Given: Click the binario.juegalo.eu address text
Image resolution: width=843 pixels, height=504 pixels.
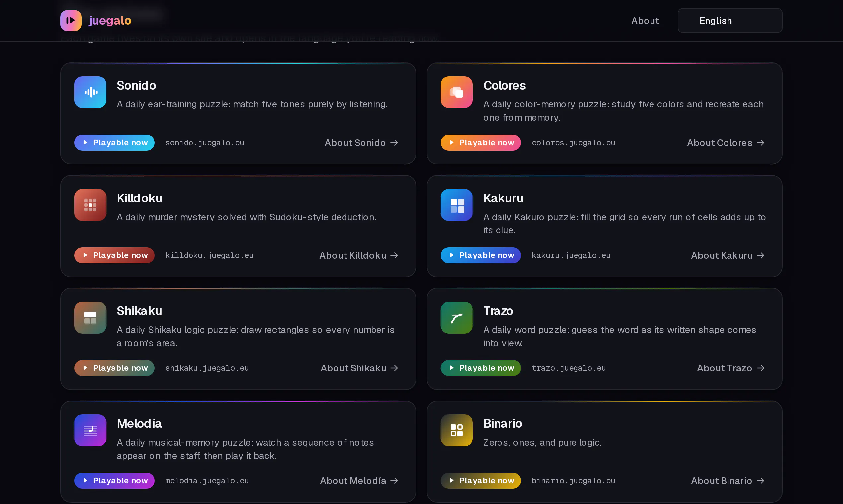Looking at the screenshot, I should 574,481.
